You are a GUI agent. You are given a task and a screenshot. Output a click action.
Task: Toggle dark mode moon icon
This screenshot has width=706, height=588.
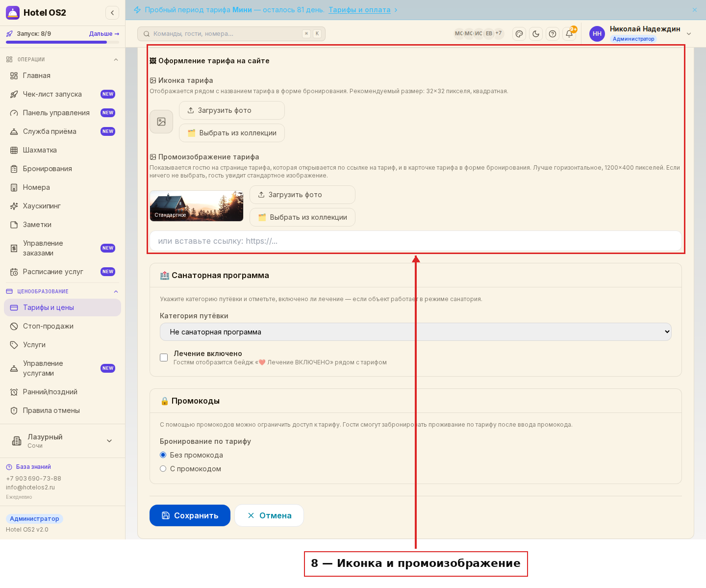536,34
